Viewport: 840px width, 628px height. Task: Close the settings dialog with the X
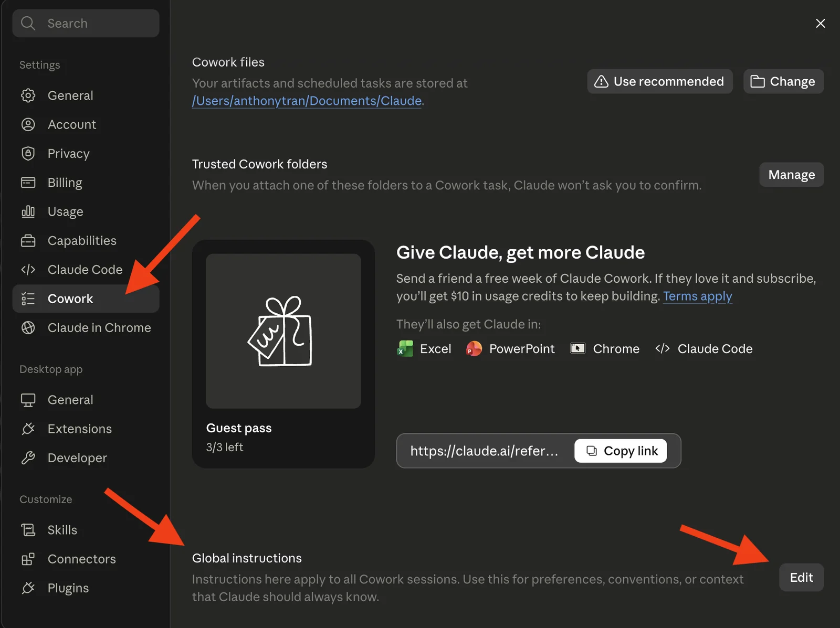[x=821, y=23]
